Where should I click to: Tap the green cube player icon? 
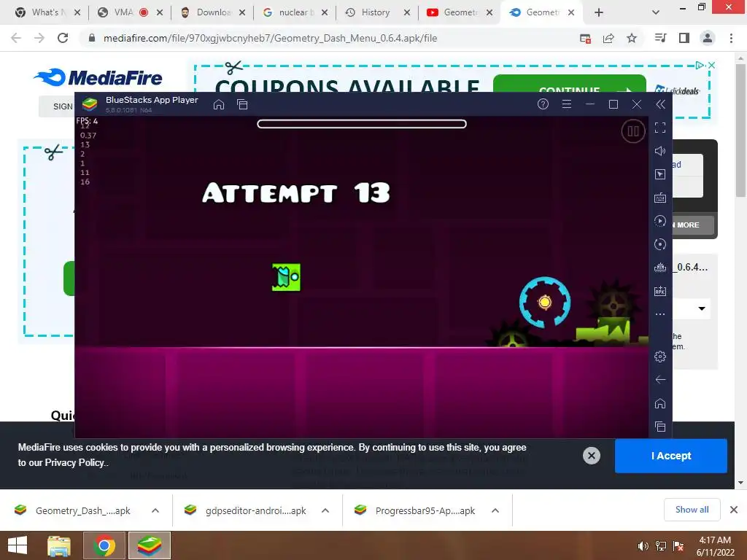pyautogui.click(x=286, y=277)
